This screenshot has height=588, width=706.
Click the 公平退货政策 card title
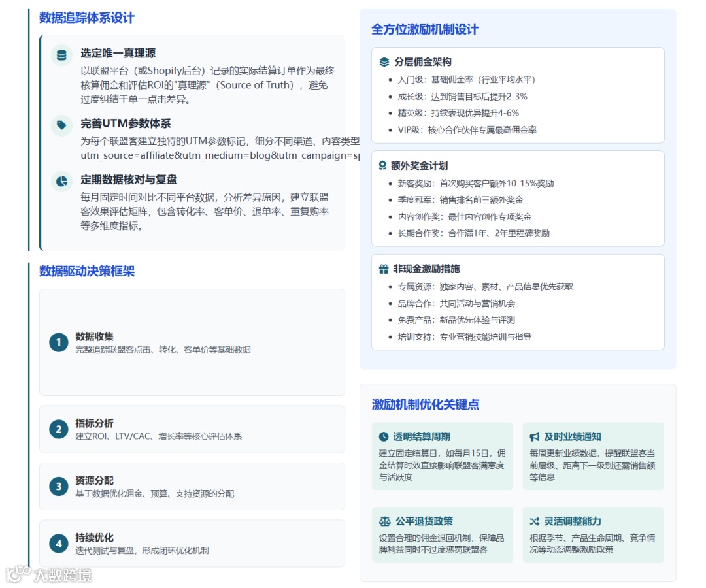click(x=424, y=521)
